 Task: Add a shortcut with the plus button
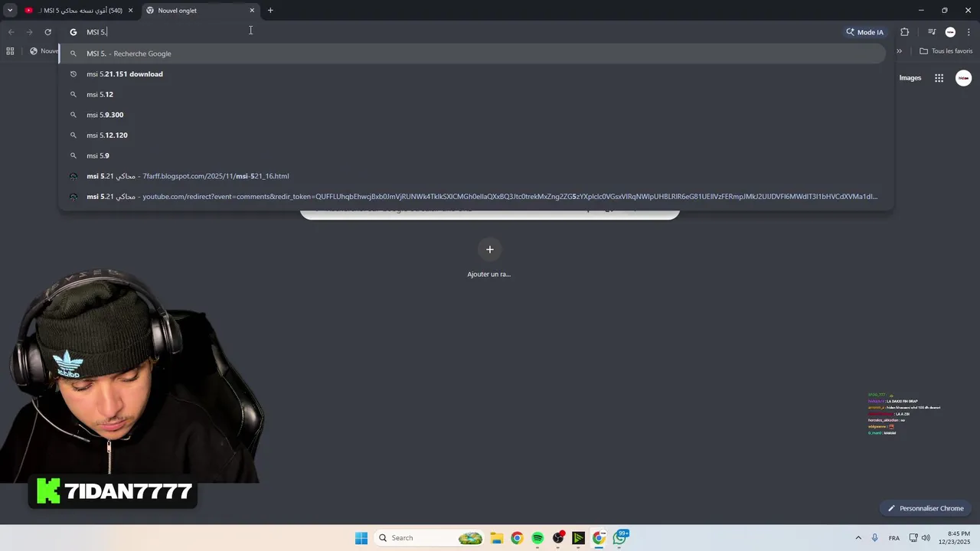pos(490,249)
